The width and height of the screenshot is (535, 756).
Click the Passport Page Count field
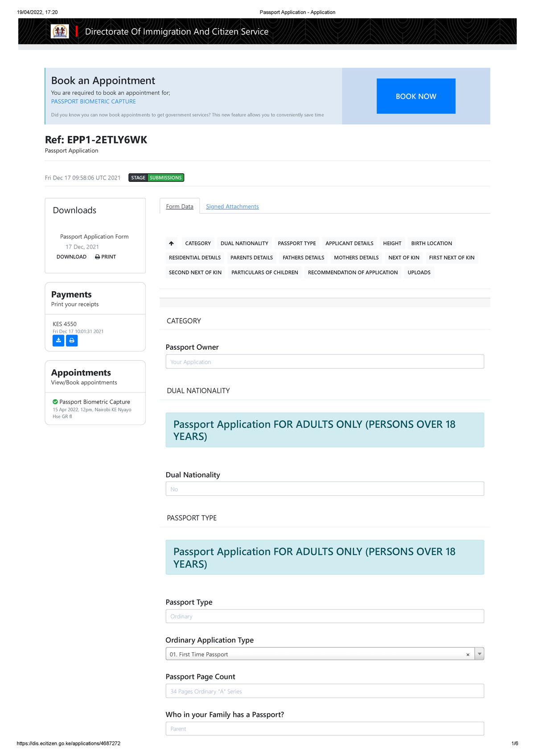(325, 691)
